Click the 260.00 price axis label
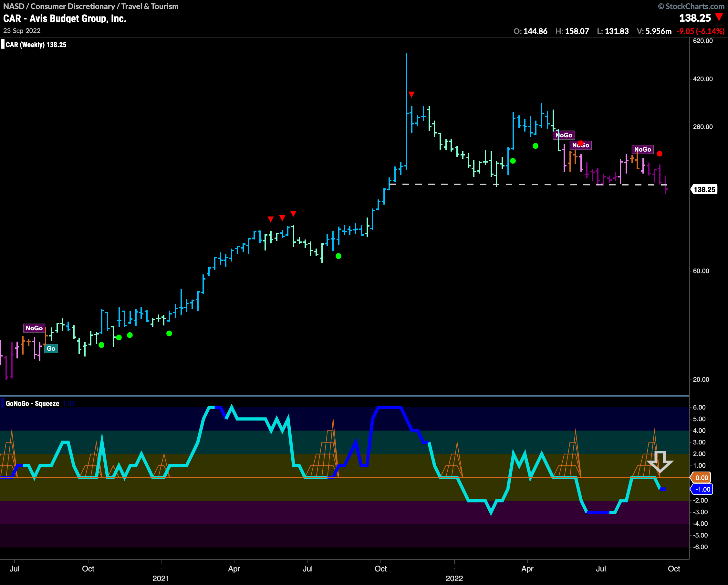 coord(703,127)
